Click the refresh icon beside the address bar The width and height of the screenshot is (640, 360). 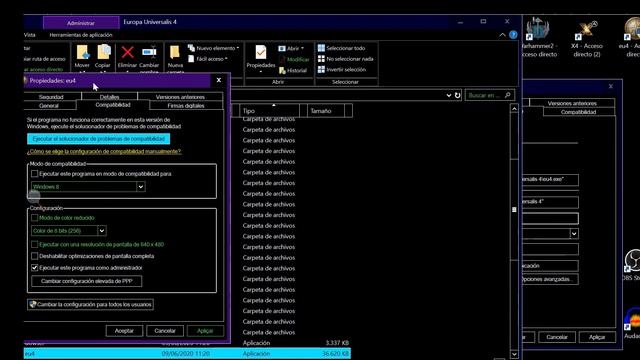[x=458, y=95]
